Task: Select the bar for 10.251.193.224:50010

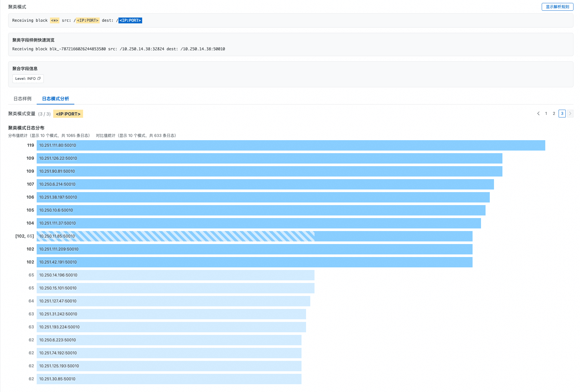Action: click(x=171, y=327)
